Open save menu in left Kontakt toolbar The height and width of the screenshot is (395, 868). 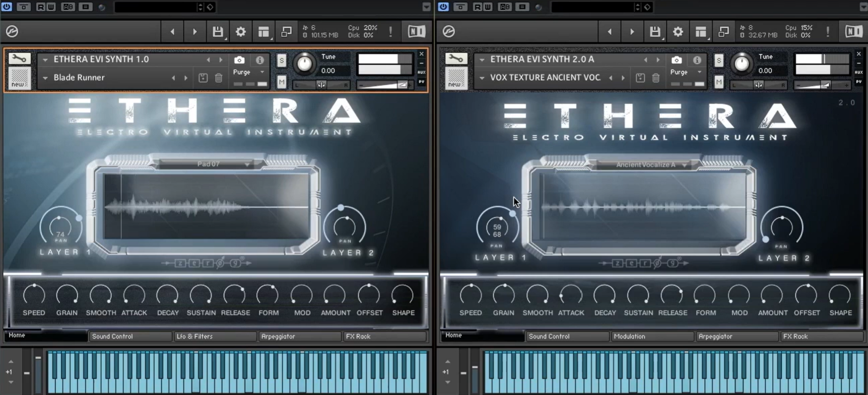click(x=218, y=32)
